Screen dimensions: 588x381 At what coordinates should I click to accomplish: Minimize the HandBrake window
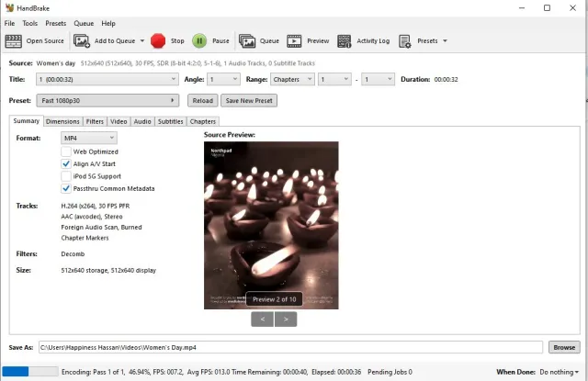click(x=522, y=8)
